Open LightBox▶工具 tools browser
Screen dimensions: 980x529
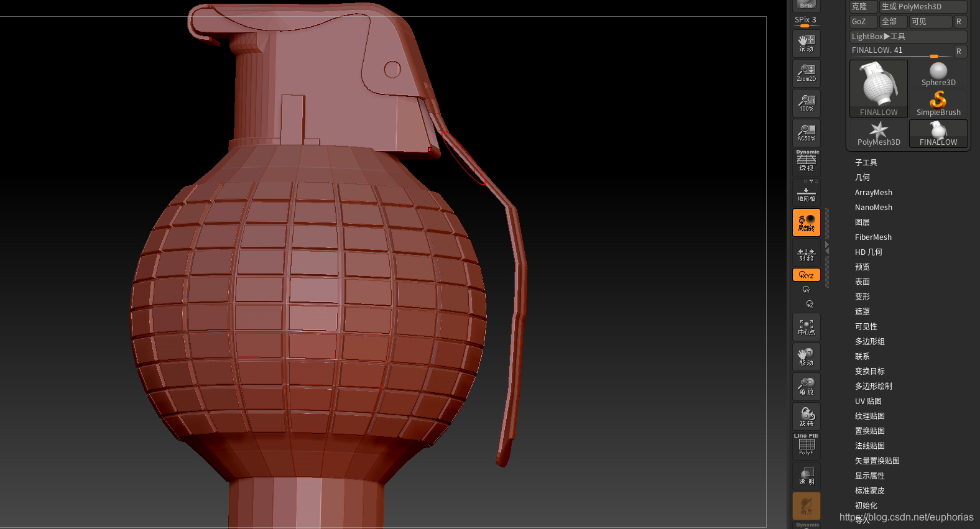908,36
